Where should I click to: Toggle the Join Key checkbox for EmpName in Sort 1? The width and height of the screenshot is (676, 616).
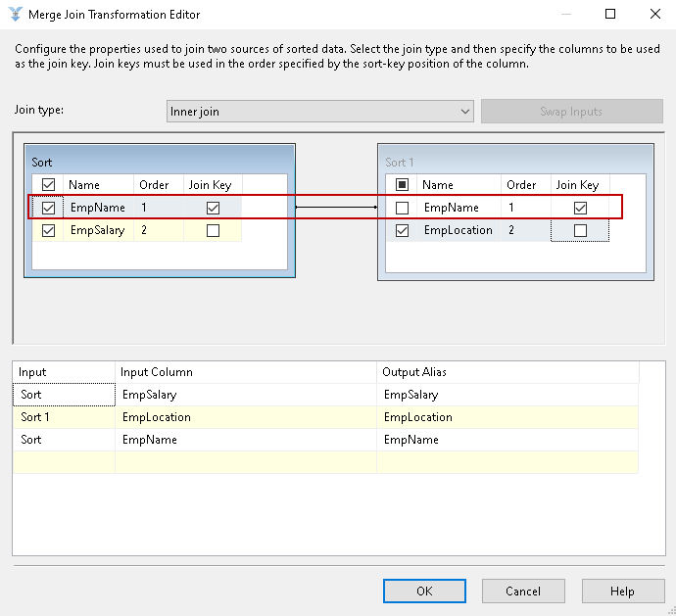(580, 208)
